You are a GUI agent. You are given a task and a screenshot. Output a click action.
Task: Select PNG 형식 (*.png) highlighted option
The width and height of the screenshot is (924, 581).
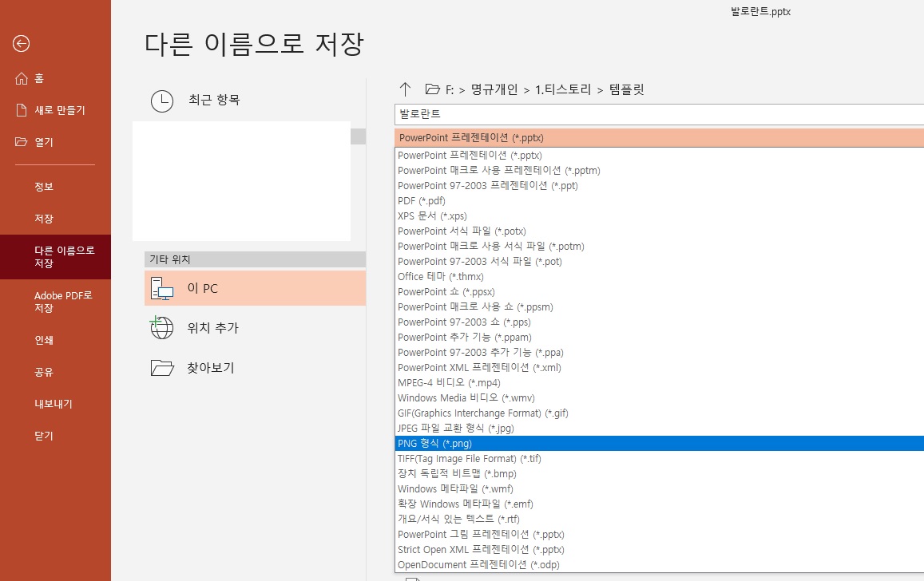(x=660, y=443)
